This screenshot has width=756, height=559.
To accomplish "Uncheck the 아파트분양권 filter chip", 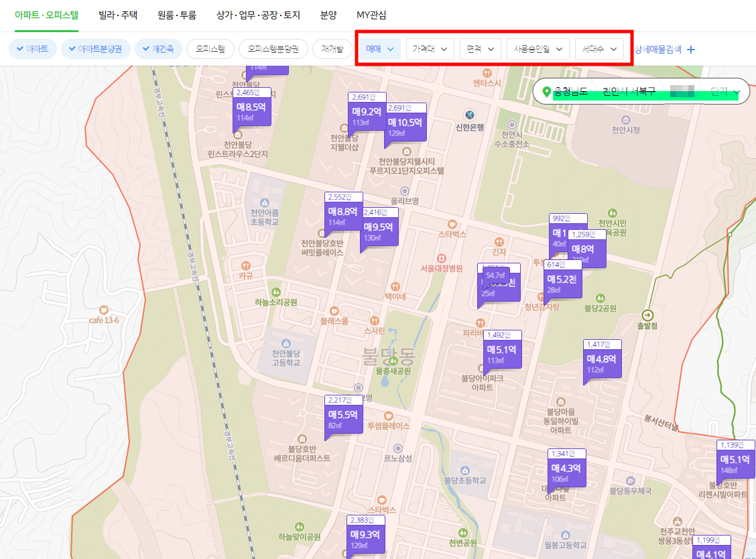I will pyautogui.click(x=95, y=49).
